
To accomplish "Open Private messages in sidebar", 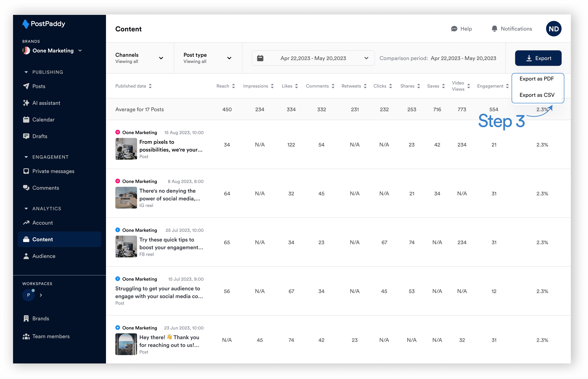I will point(53,171).
